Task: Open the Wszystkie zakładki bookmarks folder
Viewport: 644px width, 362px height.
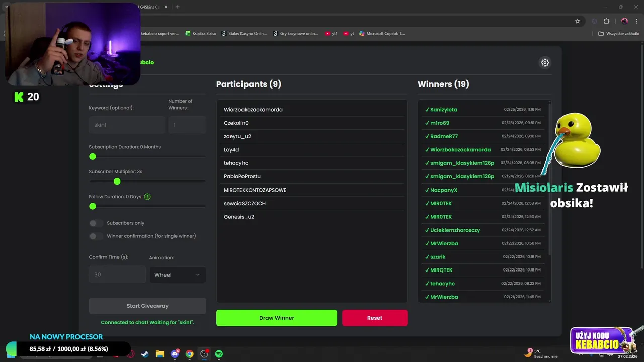Action: [x=619, y=34]
